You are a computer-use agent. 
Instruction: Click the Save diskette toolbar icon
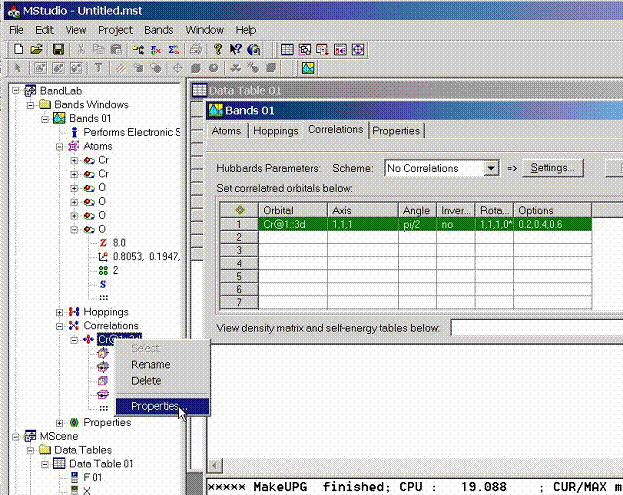pos(58,49)
